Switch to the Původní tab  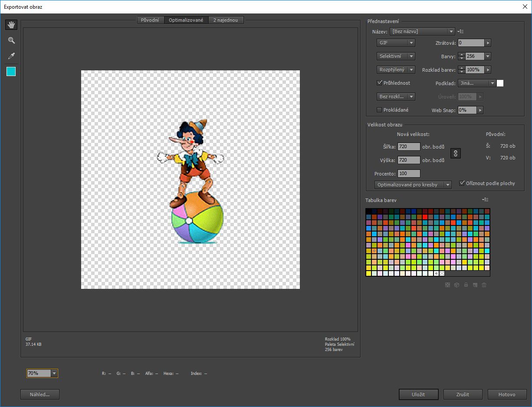click(150, 20)
